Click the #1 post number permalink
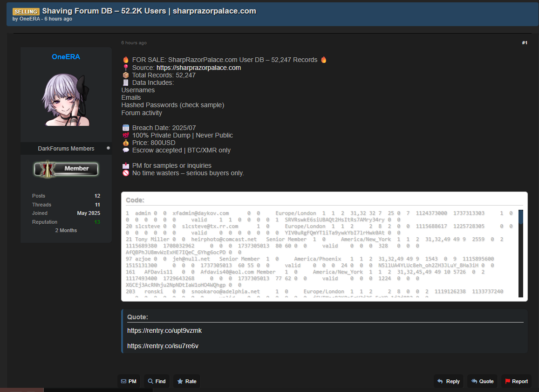Viewport: 539px width, 392px height. [525, 43]
